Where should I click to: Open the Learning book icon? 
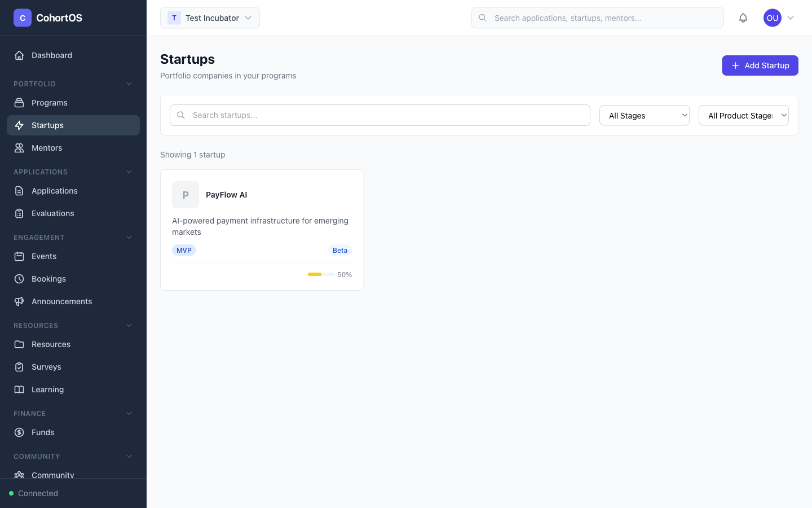pyautogui.click(x=19, y=389)
